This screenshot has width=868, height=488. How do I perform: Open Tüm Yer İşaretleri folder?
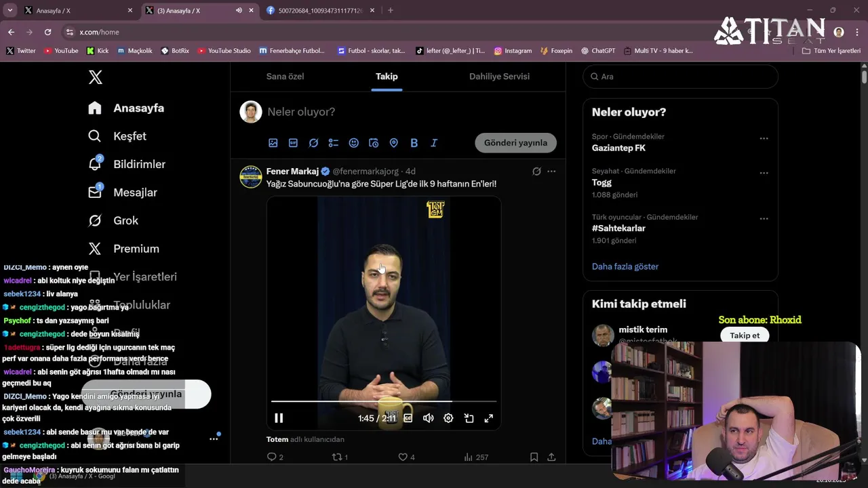click(831, 51)
